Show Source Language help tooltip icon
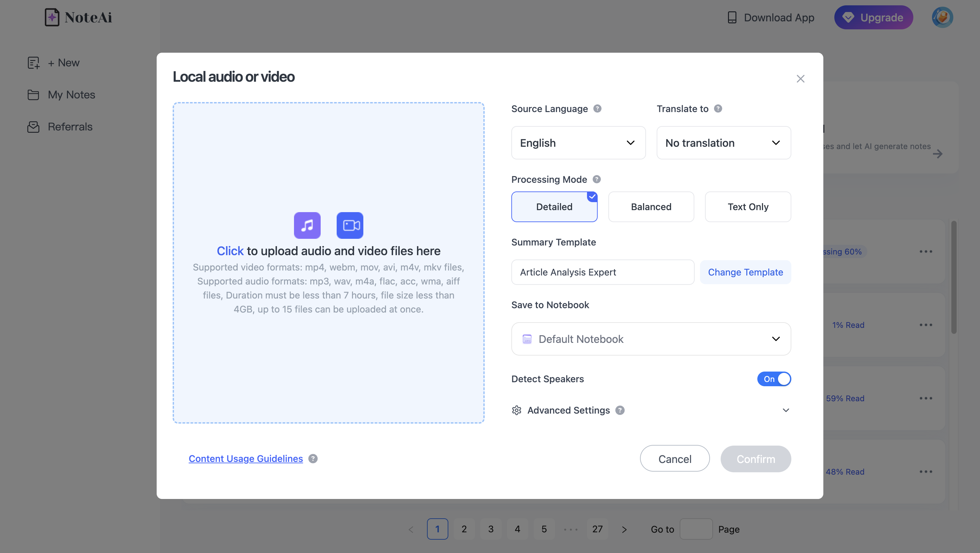The height and width of the screenshot is (553, 980). (597, 109)
